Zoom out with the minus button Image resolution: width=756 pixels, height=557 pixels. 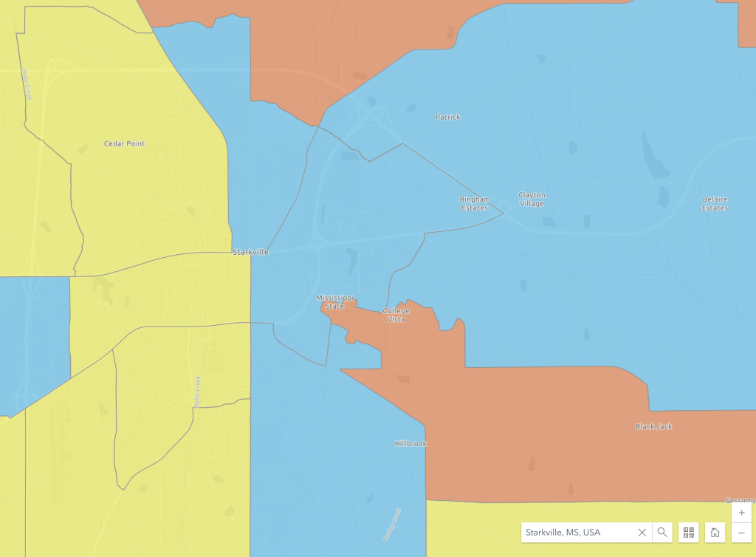(x=741, y=533)
